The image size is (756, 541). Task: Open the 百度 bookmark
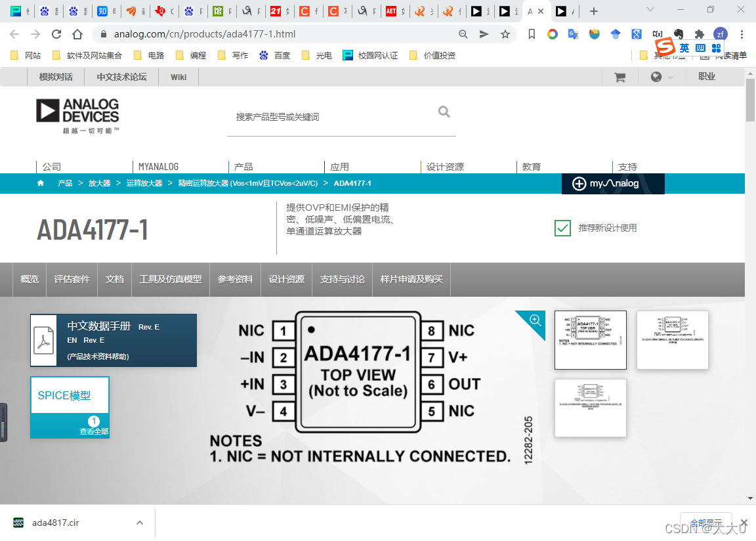(275, 55)
